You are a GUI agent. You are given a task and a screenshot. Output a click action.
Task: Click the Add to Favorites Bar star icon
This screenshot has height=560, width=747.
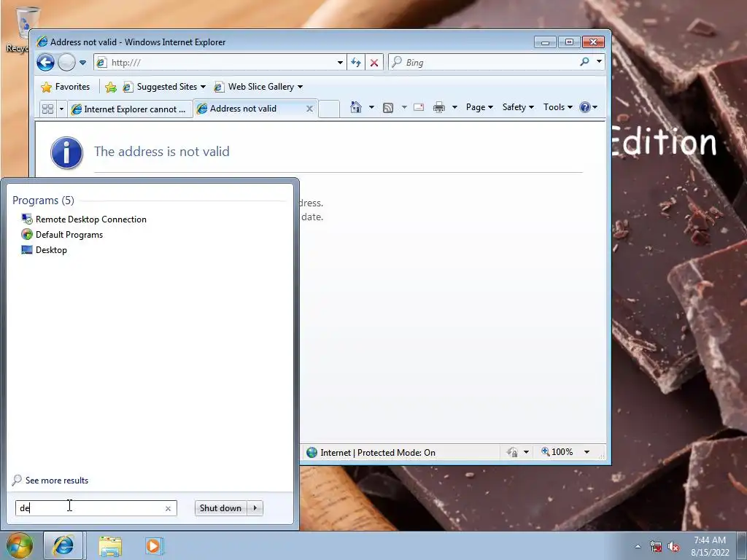(111, 87)
